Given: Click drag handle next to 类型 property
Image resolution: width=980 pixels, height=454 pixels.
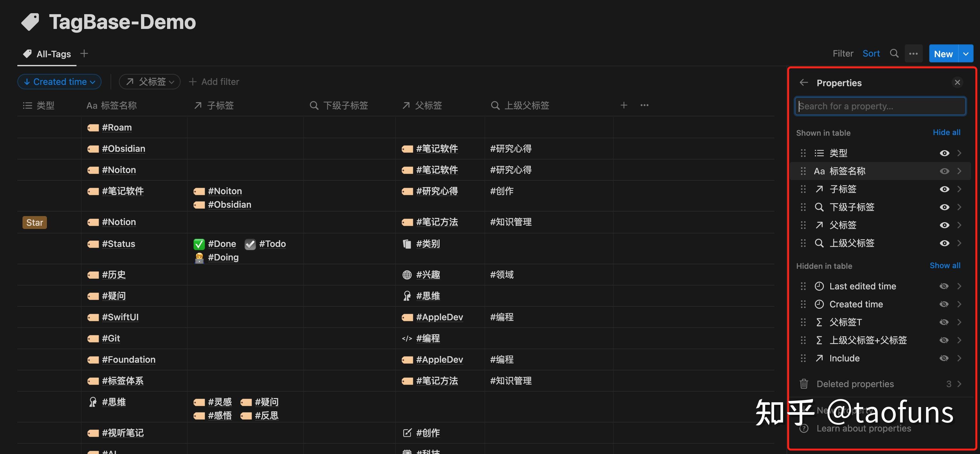Looking at the screenshot, I should [803, 153].
